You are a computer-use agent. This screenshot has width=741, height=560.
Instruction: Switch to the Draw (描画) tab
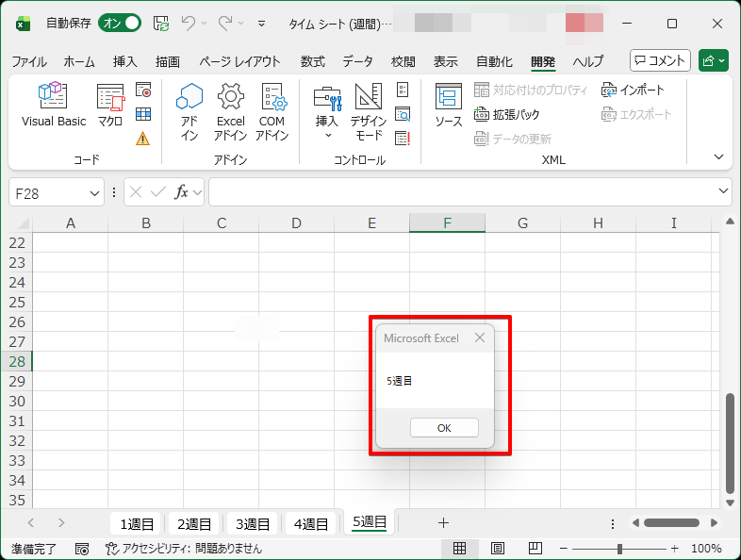[x=168, y=61]
